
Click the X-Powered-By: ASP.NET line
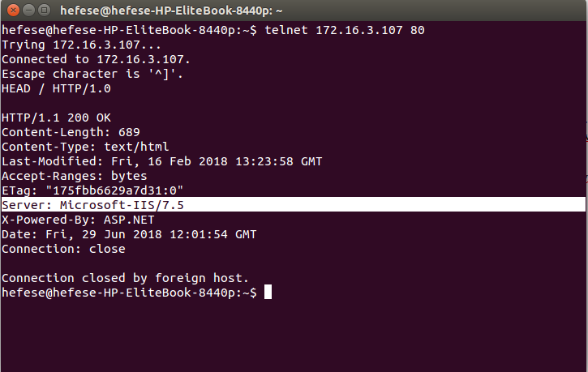point(78,220)
